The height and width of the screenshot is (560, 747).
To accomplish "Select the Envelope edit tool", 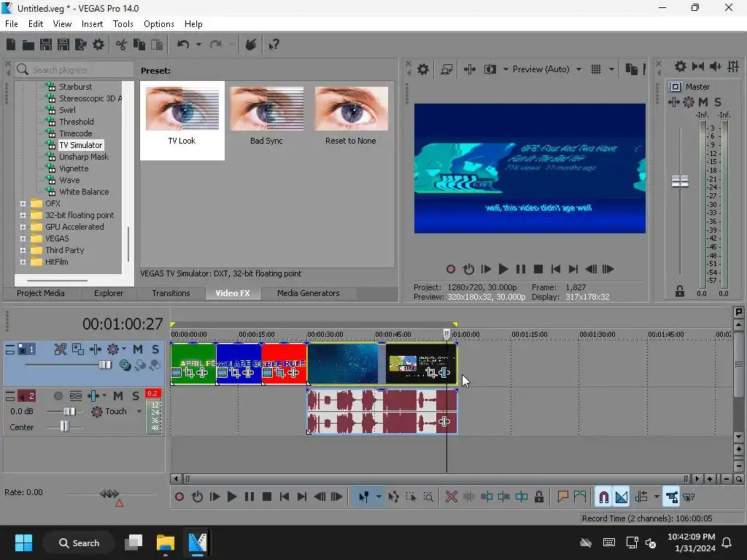I will click(393, 497).
